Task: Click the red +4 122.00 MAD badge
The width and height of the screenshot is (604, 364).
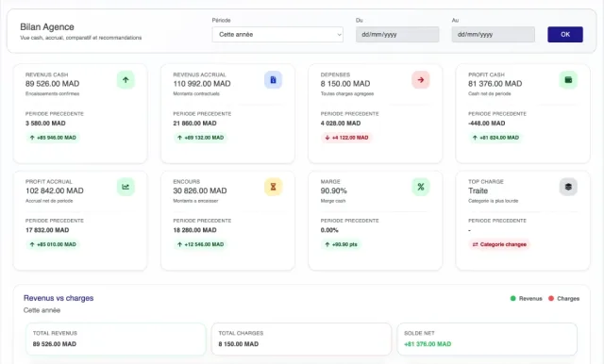Action: click(346, 138)
